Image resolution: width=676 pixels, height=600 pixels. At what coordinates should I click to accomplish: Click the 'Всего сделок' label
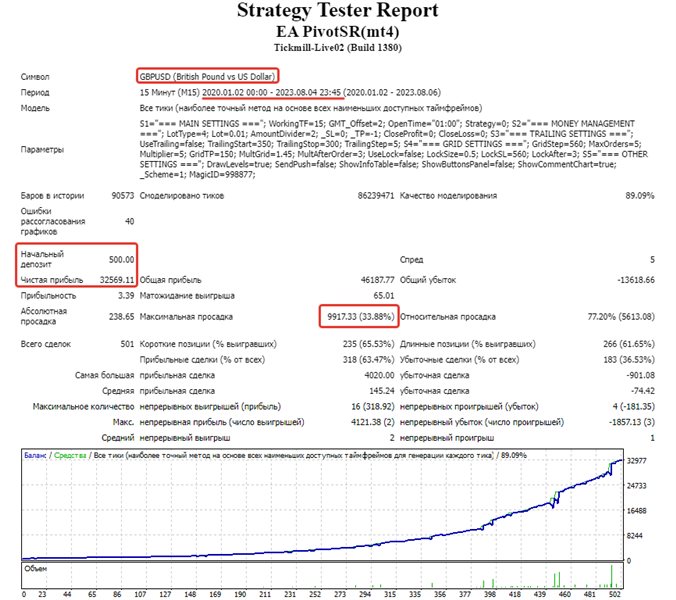pyautogui.click(x=46, y=344)
